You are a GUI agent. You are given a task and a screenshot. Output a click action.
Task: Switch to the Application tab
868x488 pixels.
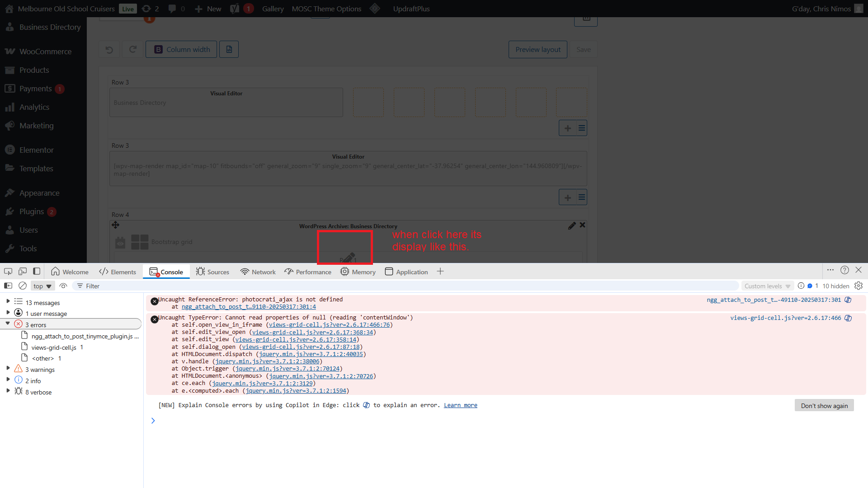click(406, 272)
